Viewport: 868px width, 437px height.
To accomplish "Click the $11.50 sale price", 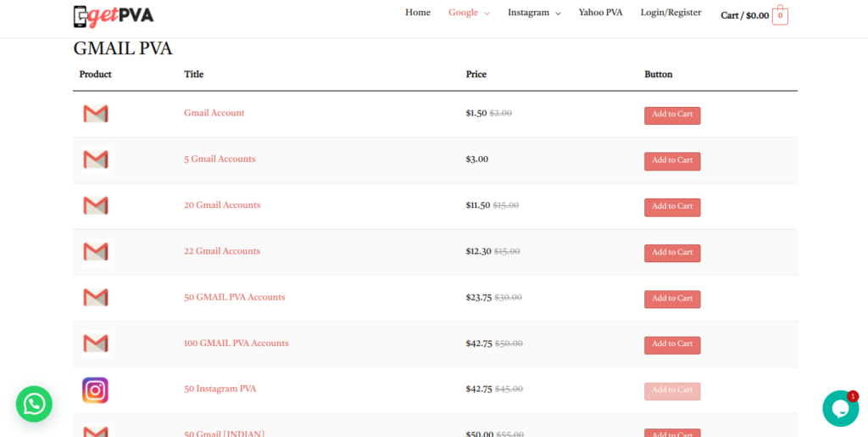I will click(x=478, y=205).
